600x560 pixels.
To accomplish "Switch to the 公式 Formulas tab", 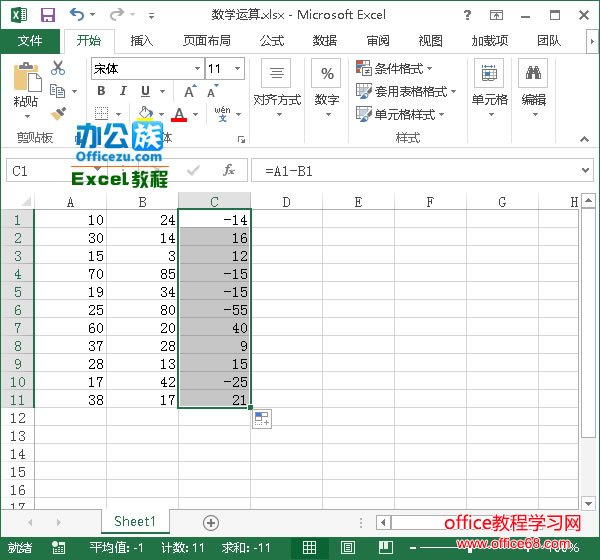I will click(272, 41).
